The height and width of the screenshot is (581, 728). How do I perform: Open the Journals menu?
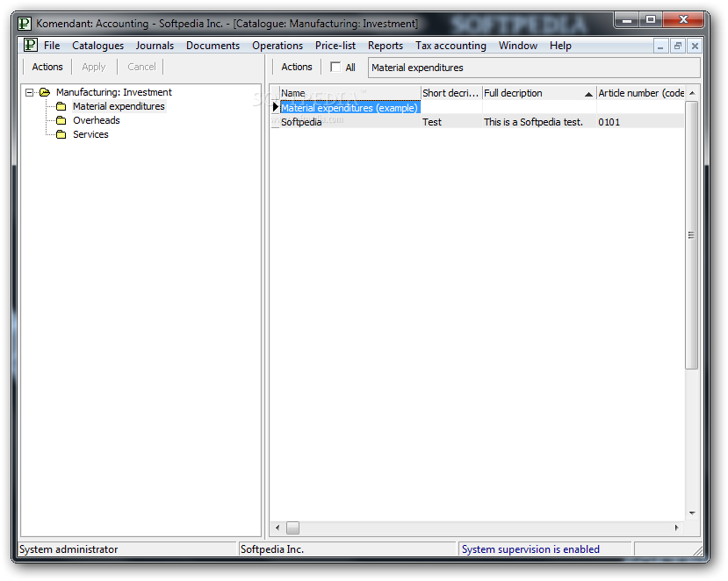click(155, 46)
